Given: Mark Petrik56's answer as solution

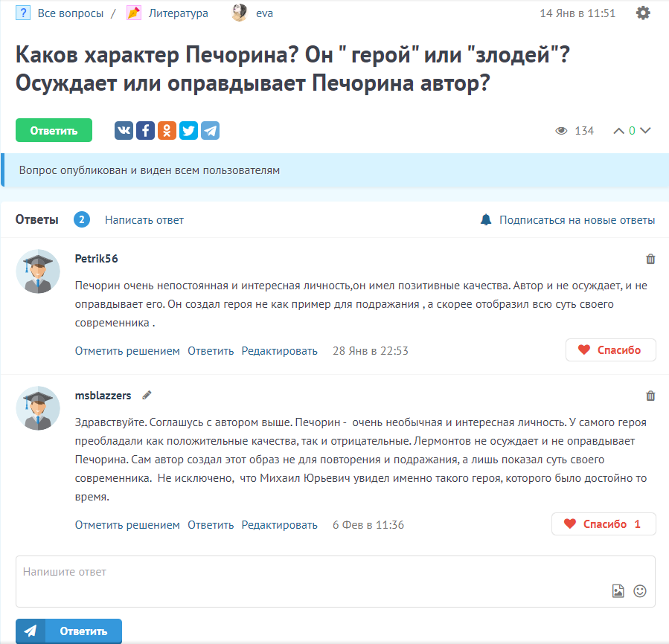Looking at the screenshot, I should coord(127,351).
